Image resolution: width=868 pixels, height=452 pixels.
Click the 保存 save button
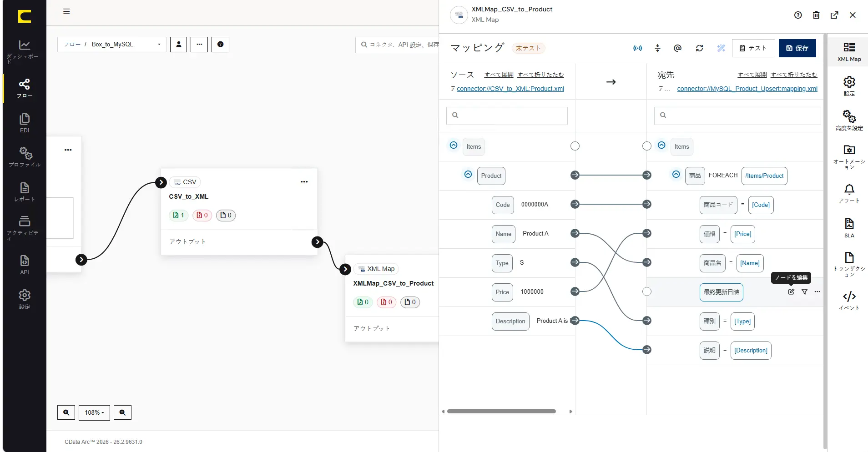797,48
